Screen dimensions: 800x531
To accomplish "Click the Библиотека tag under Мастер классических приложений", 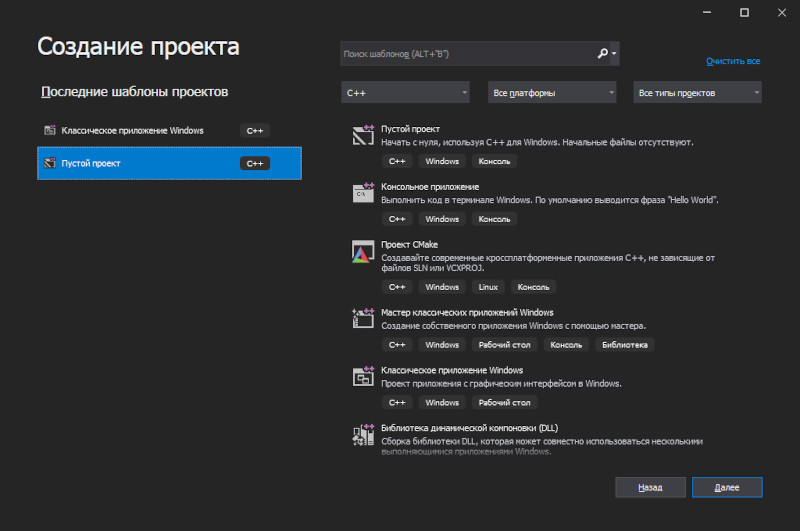I will coord(624,345).
